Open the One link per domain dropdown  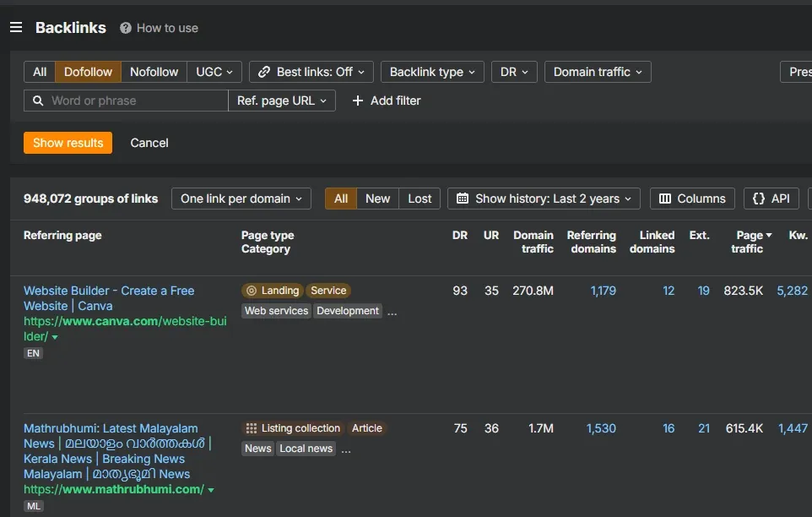click(241, 199)
